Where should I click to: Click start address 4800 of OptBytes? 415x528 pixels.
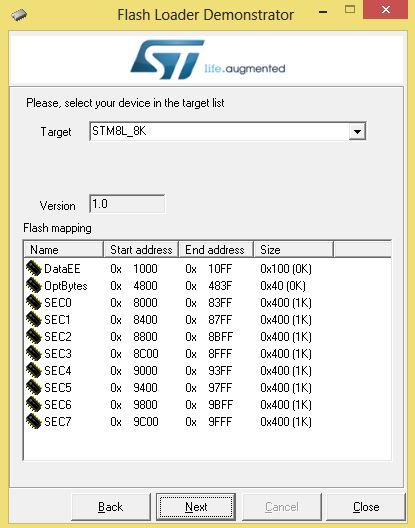[x=145, y=286]
